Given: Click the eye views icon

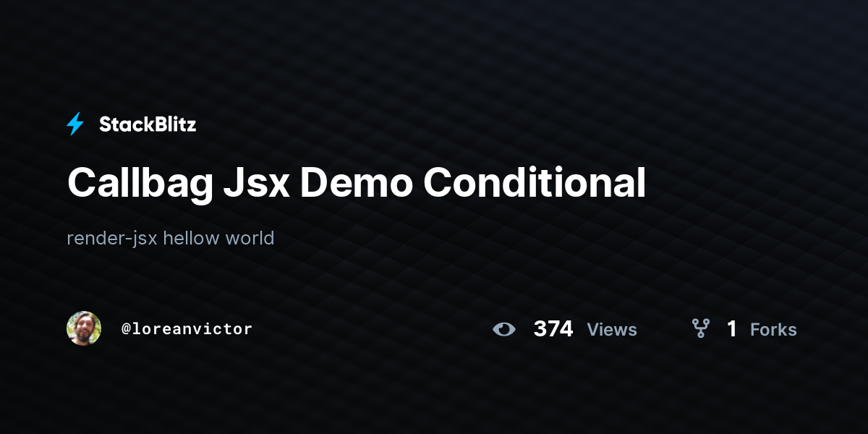Looking at the screenshot, I should (504, 329).
